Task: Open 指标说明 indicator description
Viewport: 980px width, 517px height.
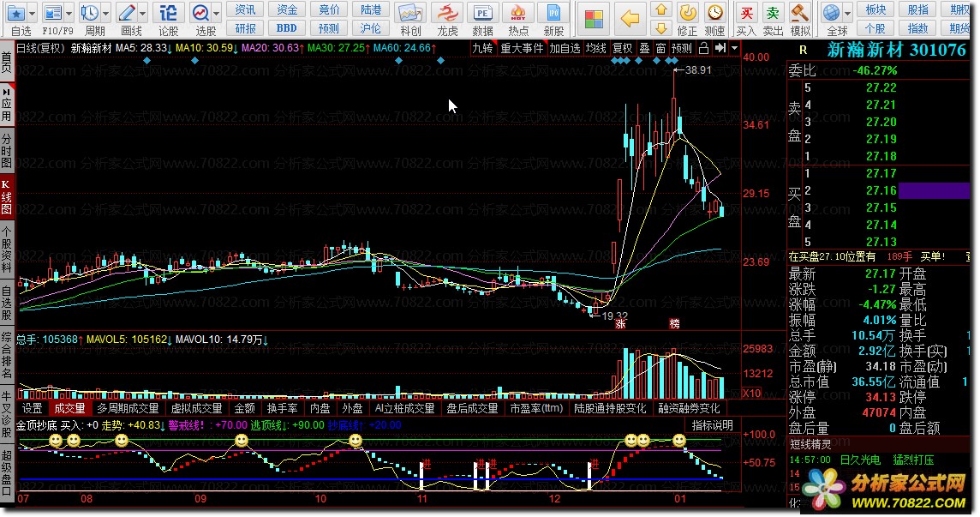Action: (712, 425)
